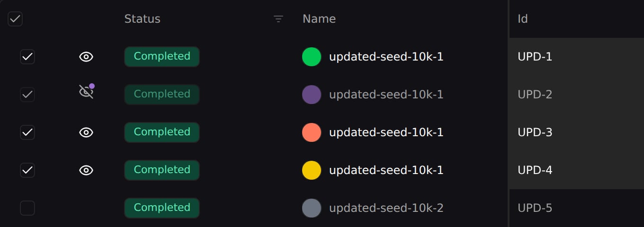Click the Id column header
Image resolution: width=644 pixels, height=227 pixels.
pos(522,19)
